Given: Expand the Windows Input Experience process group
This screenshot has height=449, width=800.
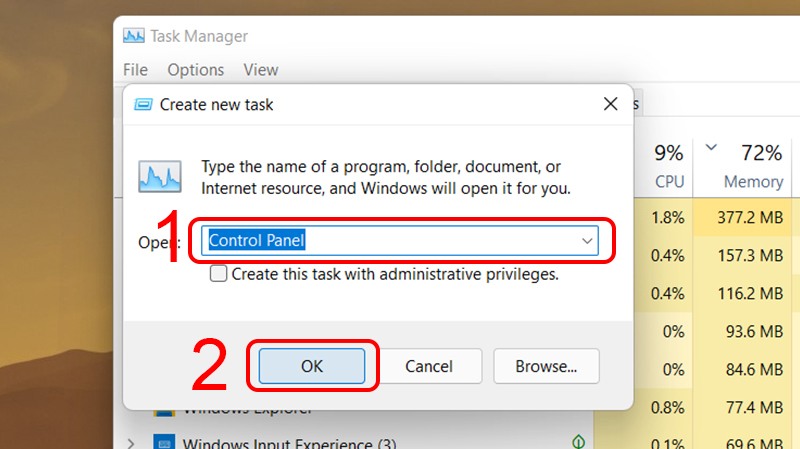Looking at the screenshot, I should (132, 442).
